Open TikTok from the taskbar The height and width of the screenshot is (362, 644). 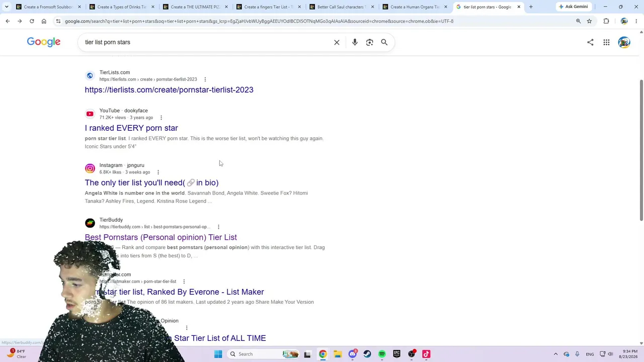pyautogui.click(x=426, y=354)
